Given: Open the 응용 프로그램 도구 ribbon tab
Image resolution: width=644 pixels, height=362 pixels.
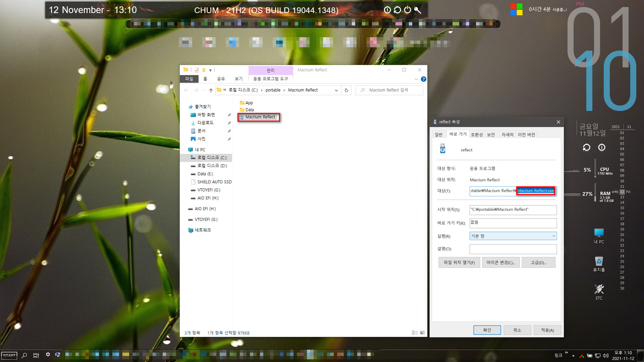Looking at the screenshot, I should pyautogui.click(x=270, y=79).
